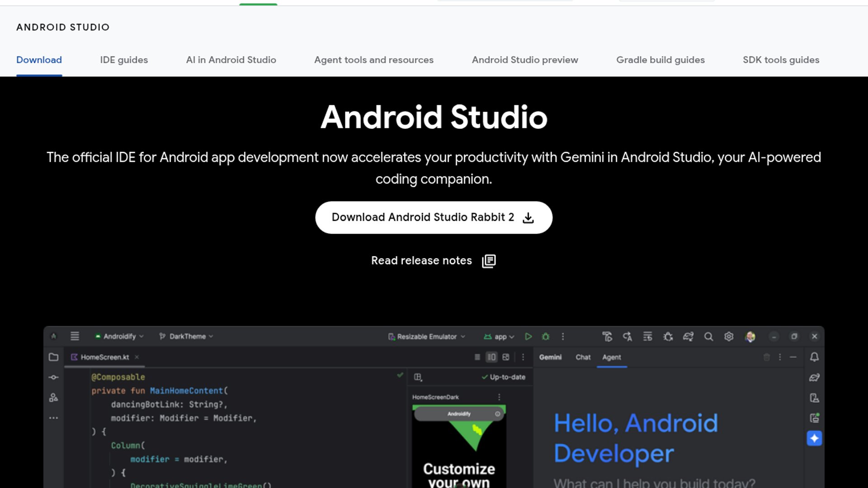
Task: Click the MainHomeContent function name
Action: click(x=186, y=390)
